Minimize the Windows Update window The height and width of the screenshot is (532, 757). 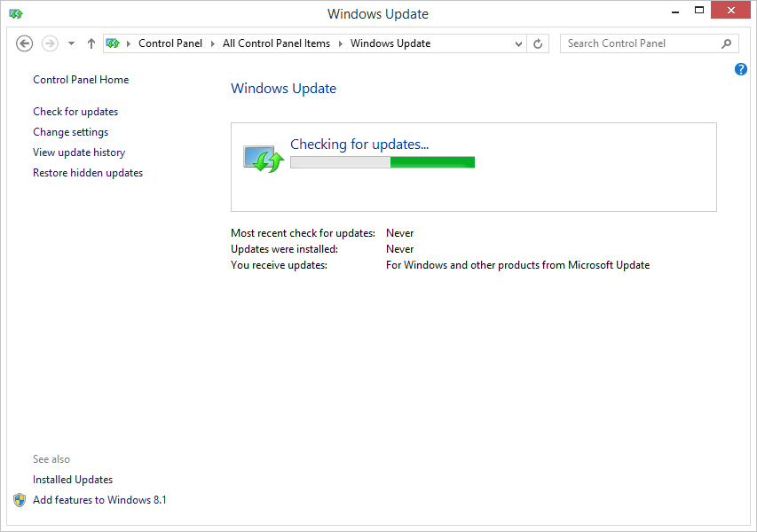tap(675, 12)
